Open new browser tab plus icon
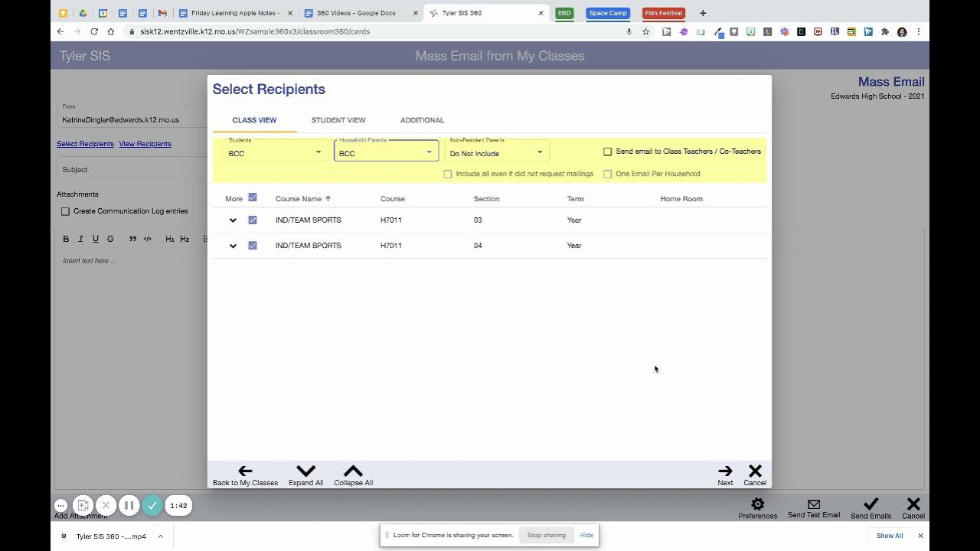 point(703,13)
